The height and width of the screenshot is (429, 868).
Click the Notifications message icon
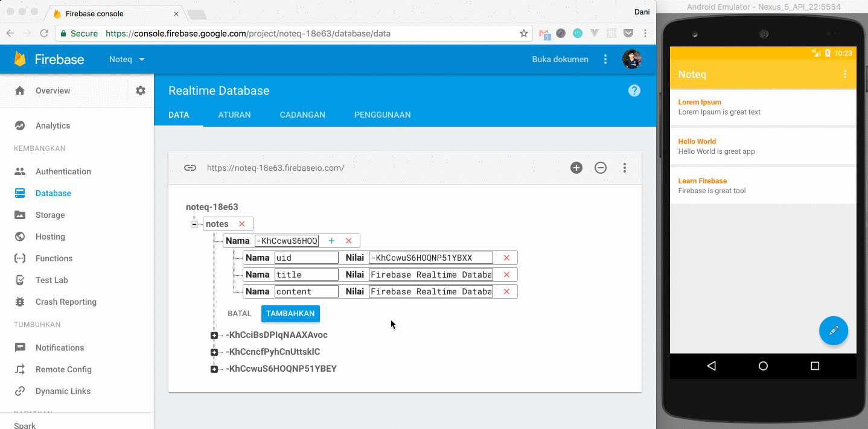20,348
